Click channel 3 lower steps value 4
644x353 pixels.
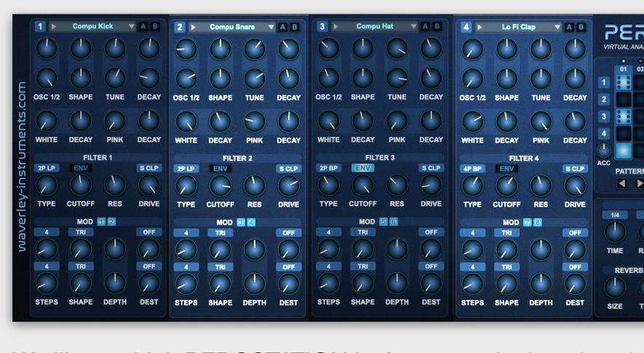click(329, 266)
